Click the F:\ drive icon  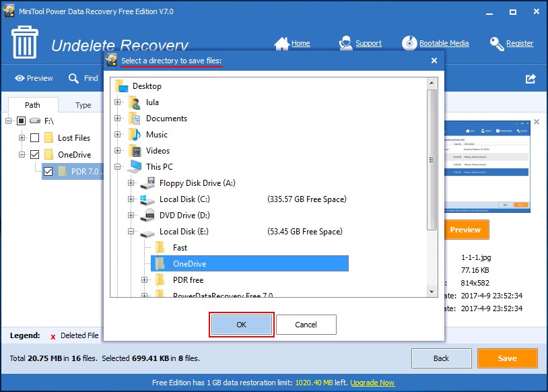pos(35,121)
